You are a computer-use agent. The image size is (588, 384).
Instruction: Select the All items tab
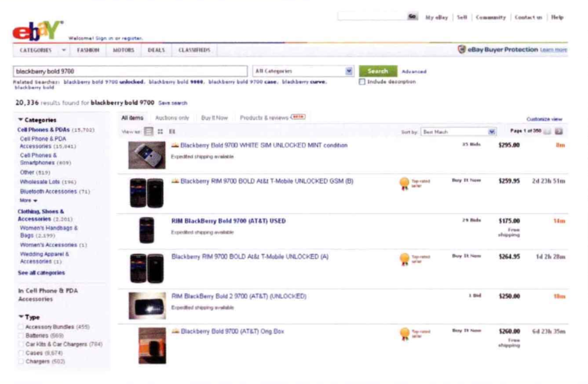[x=132, y=118]
